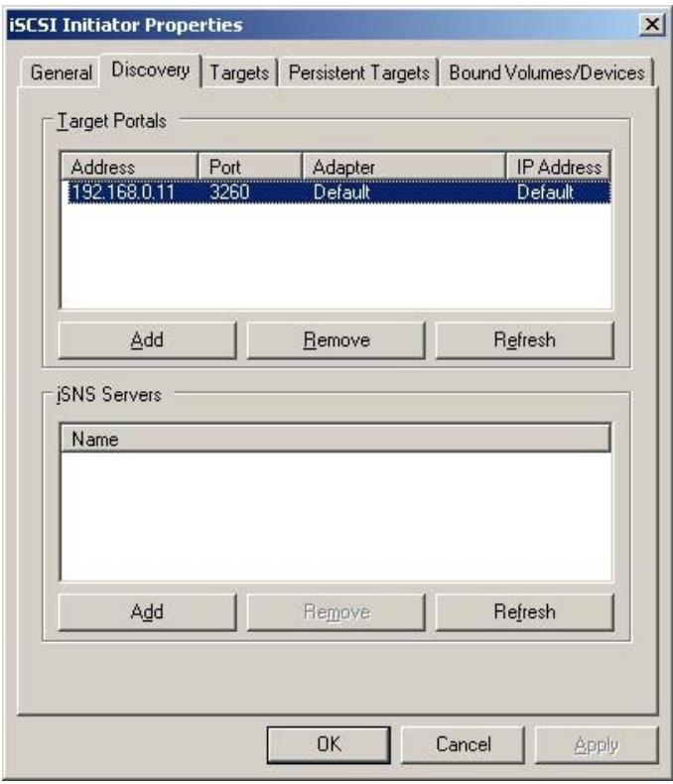Refresh the iSNS Servers list
673x784 pixels.
click(x=524, y=612)
